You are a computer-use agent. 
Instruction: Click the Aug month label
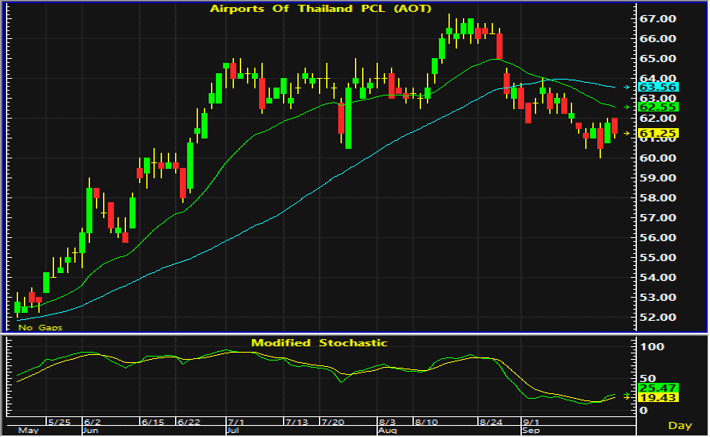point(388,431)
